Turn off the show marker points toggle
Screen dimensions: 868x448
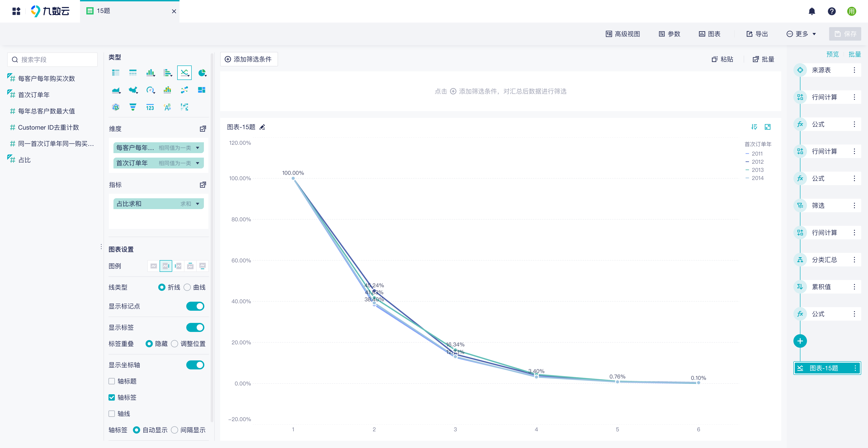(x=195, y=306)
